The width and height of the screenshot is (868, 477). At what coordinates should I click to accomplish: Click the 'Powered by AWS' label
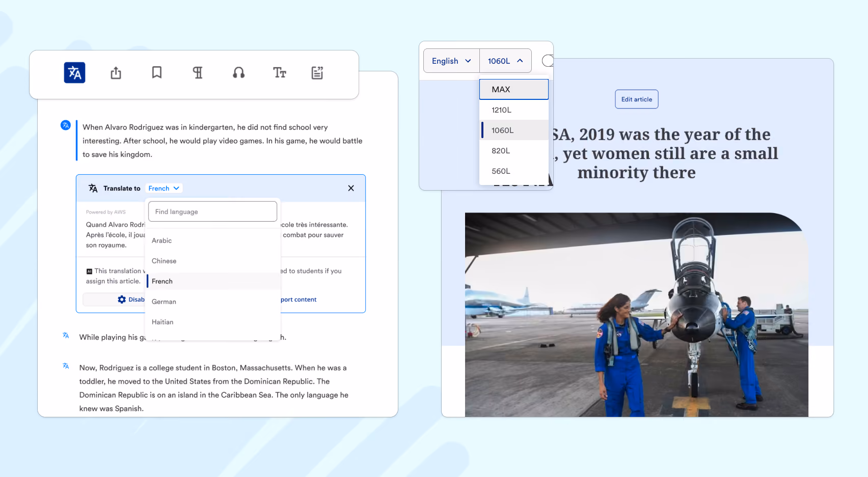106,212
